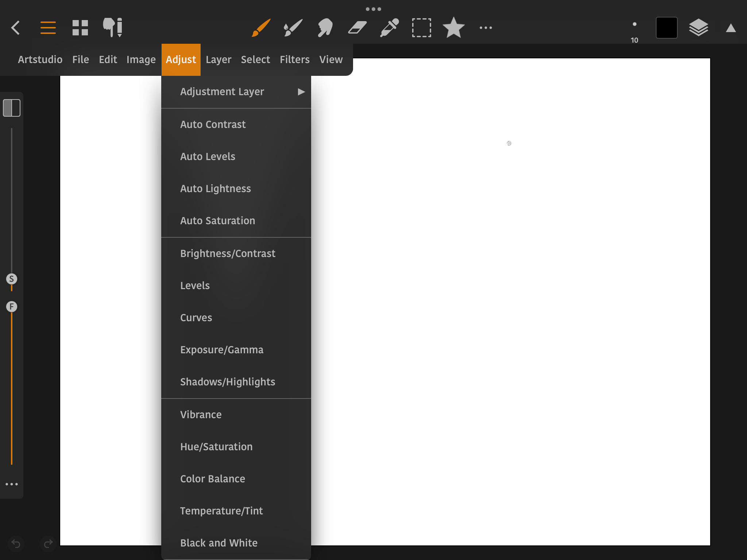This screenshot has width=747, height=560.
Task: Click the Curves adjustment entry
Action: coord(196,318)
